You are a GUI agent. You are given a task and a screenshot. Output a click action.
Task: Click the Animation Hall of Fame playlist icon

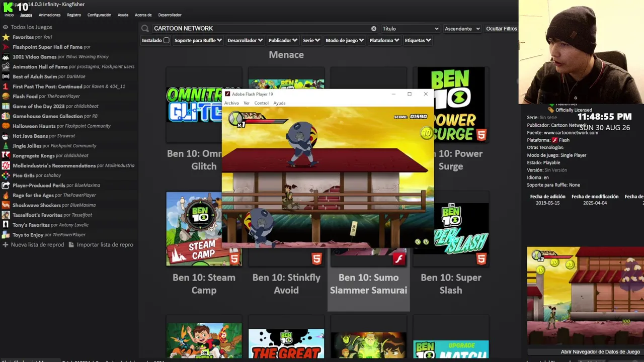[6, 67]
